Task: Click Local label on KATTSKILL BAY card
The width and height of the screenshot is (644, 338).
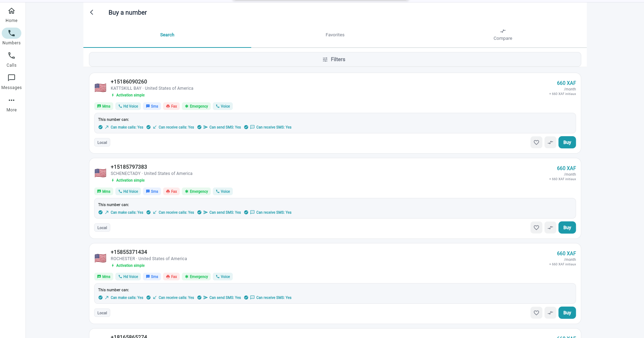Action: click(x=102, y=142)
